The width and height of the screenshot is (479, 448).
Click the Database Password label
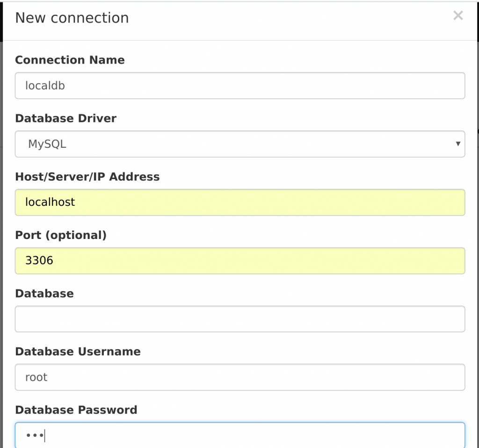(x=76, y=410)
